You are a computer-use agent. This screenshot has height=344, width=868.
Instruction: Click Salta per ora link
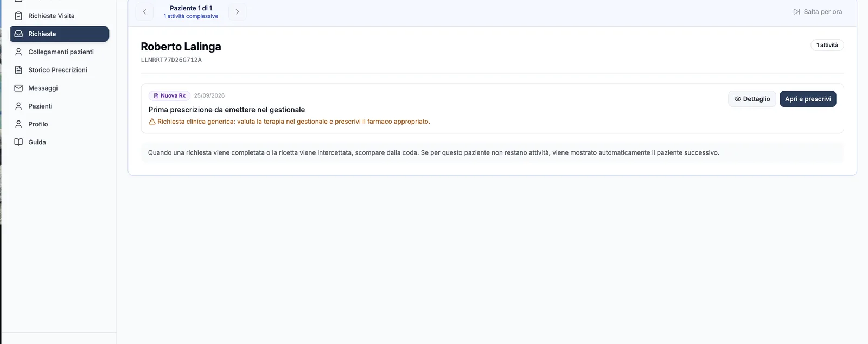(x=818, y=12)
